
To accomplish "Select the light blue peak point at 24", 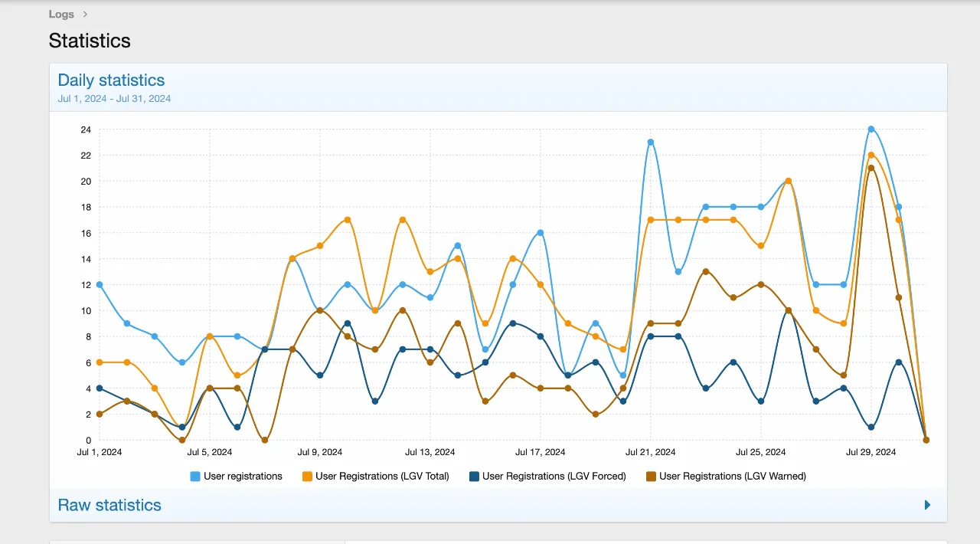I will (x=871, y=129).
